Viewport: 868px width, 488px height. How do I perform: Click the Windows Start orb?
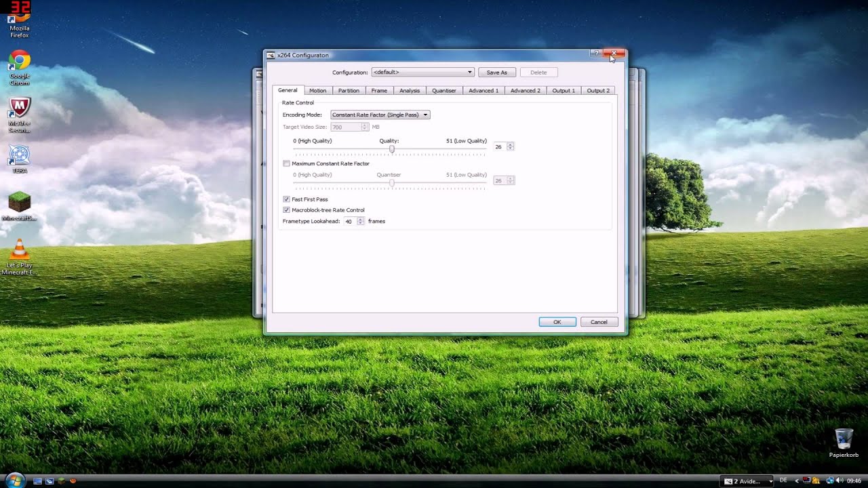click(x=16, y=480)
